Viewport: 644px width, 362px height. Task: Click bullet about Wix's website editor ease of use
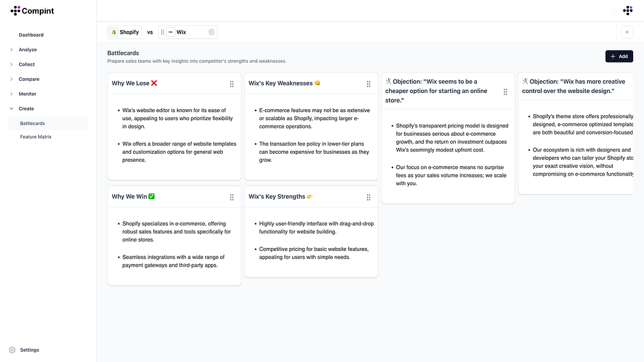178,118
